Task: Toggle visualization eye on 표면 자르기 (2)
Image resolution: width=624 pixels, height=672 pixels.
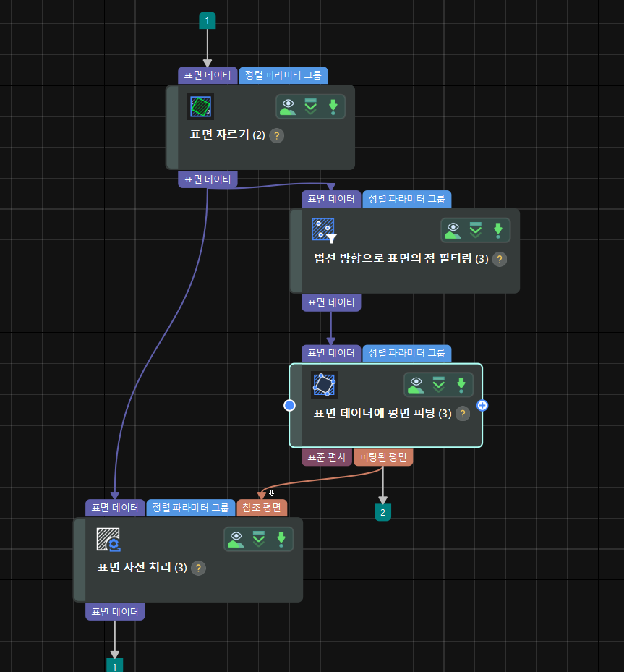Action: coord(288,107)
